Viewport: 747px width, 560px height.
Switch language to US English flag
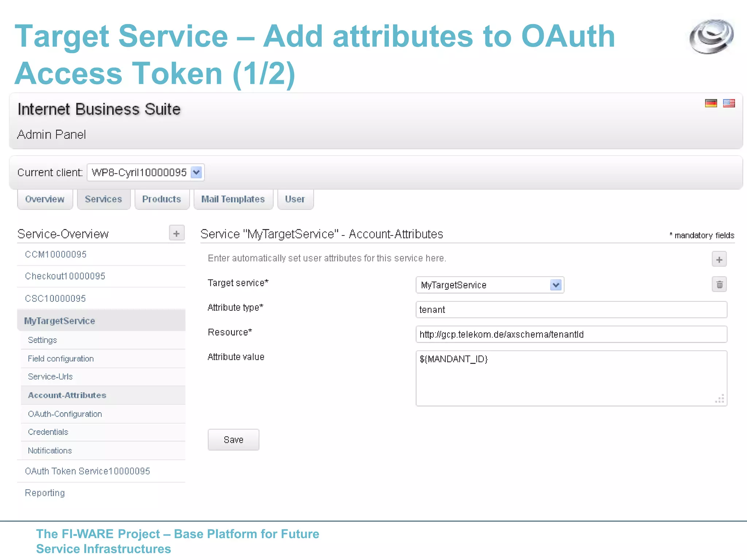(729, 103)
